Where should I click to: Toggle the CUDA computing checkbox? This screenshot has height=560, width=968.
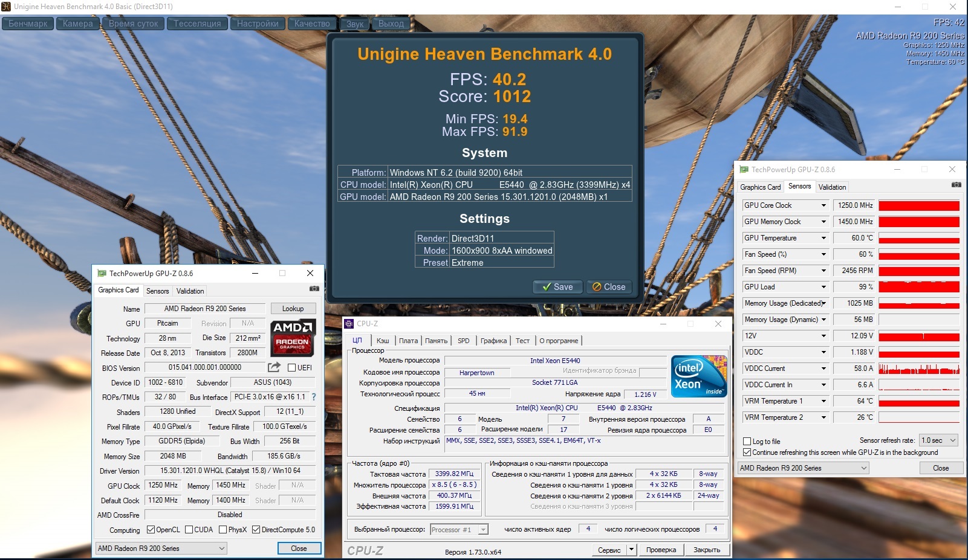tap(189, 530)
